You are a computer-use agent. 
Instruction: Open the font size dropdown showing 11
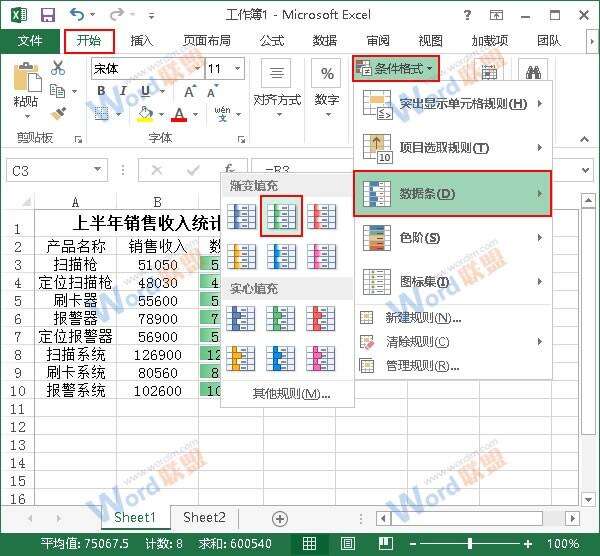pyautogui.click(x=237, y=68)
